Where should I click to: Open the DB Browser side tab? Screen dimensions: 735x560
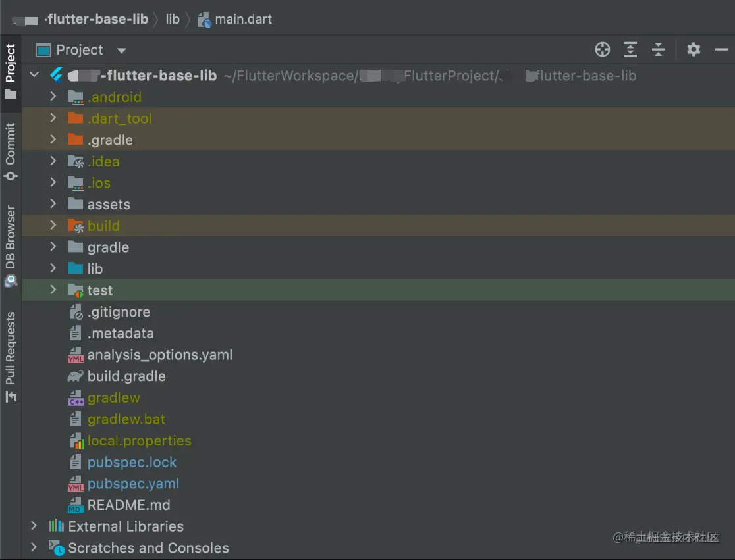tap(11, 245)
